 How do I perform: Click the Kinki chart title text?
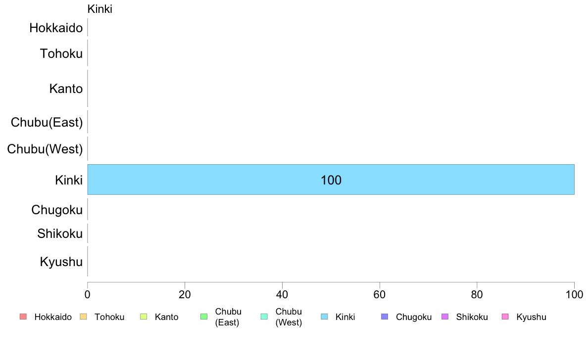click(100, 9)
